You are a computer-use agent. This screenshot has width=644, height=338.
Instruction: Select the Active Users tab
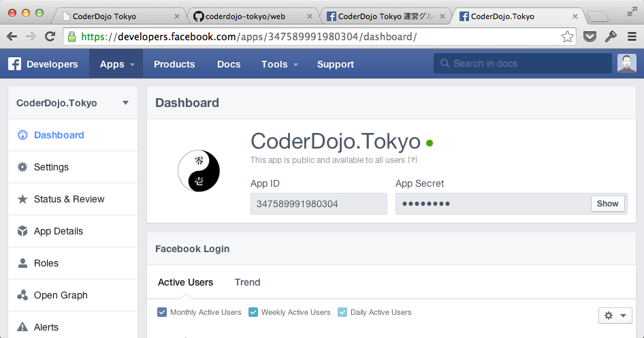[x=185, y=282]
